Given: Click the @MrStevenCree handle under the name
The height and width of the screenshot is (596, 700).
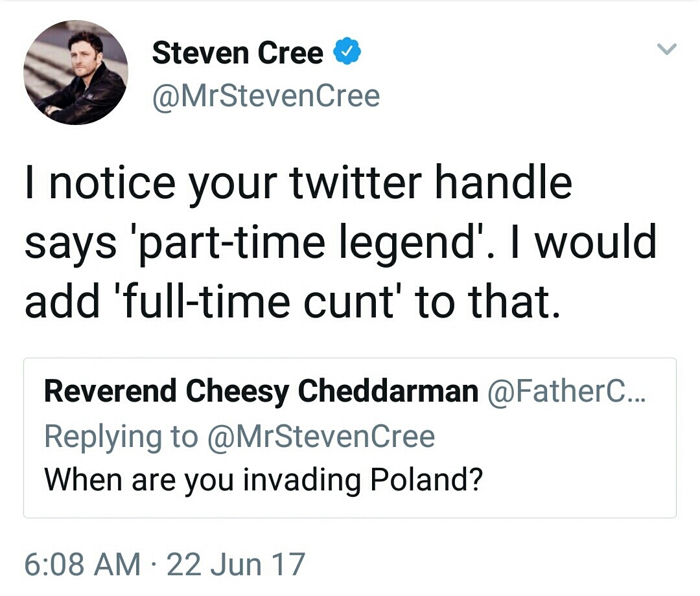Looking at the screenshot, I should 266,96.
